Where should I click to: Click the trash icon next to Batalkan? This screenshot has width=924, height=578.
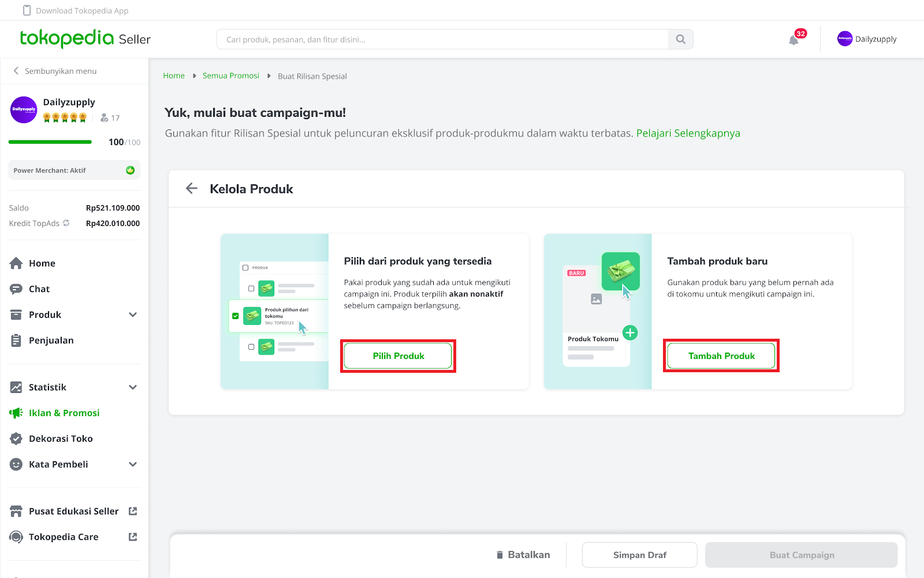[500, 555]
